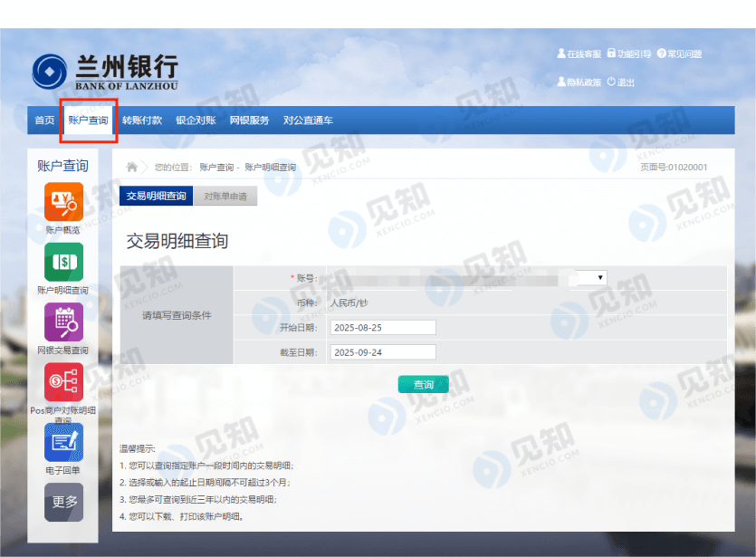This screenshot has width=756, height=557.
Task: Click the 账户明细查询 green icon
Action: coord(63,262)
